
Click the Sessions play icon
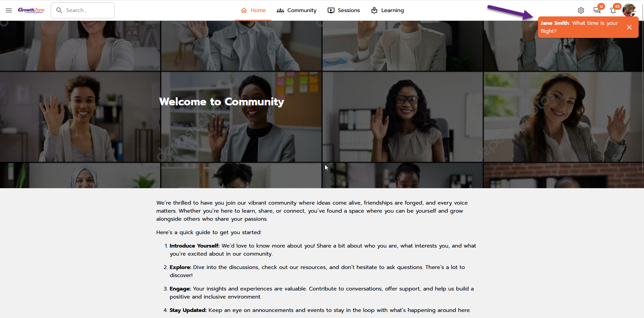click(x=331, y=10)
